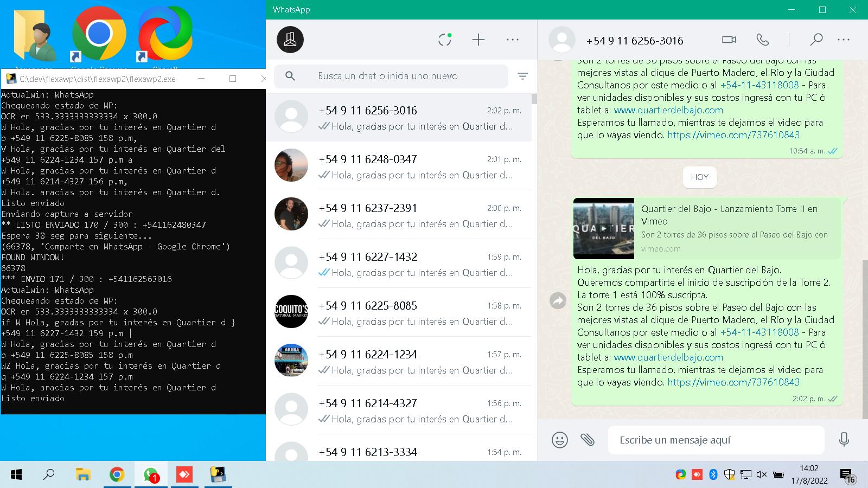The height and width of the screenshot is (488, 868).
Task: Open chat with +54 9 11 6224-1234
Action: coord(399,361)
